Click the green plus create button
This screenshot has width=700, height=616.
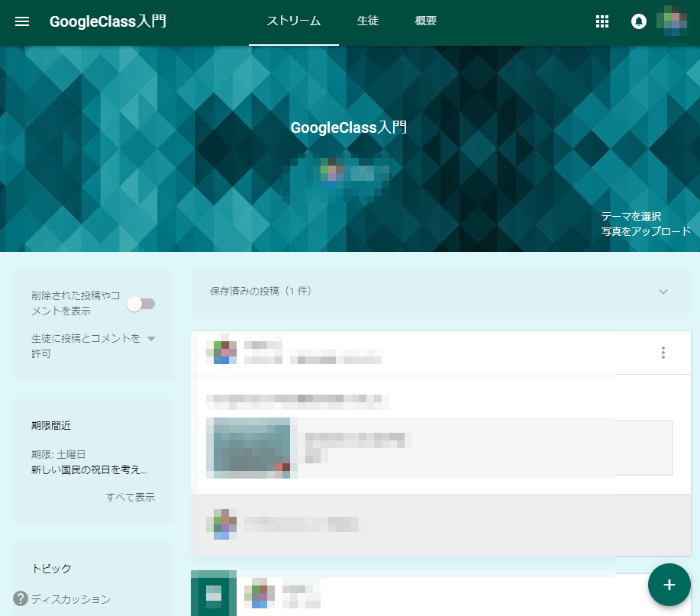pyautogui.click(x=669, y=585)
